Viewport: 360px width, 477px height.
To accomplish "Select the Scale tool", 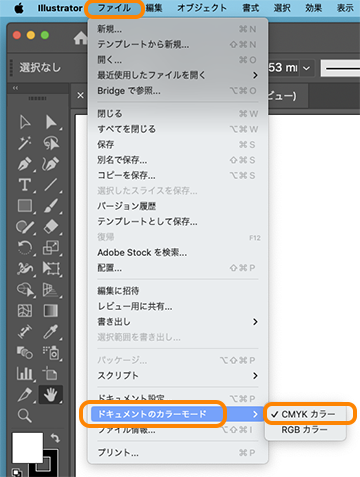I will 51,248.
